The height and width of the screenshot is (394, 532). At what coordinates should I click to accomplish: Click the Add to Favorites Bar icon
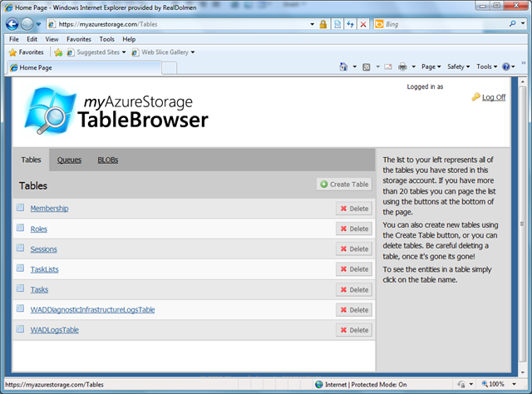[x=58, y=52]
